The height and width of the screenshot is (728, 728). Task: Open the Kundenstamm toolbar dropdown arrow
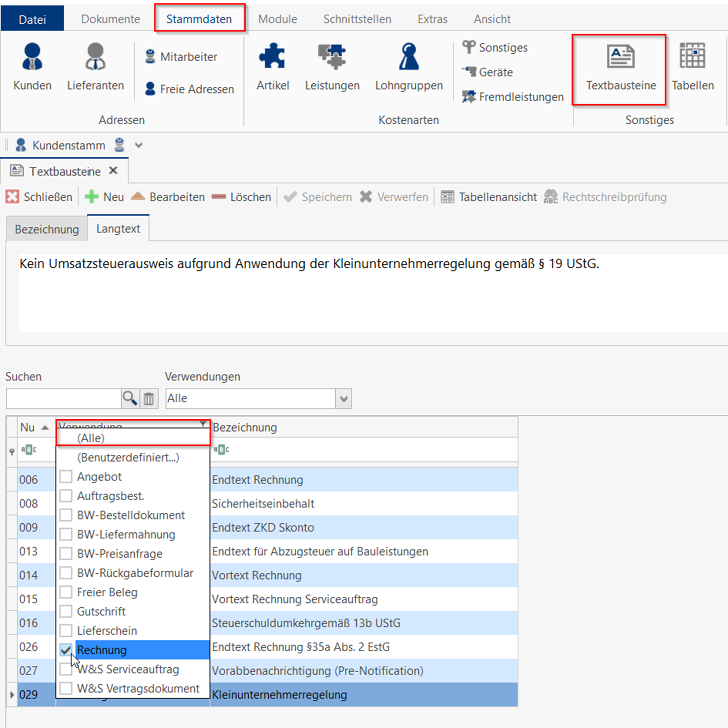point(139,146)
